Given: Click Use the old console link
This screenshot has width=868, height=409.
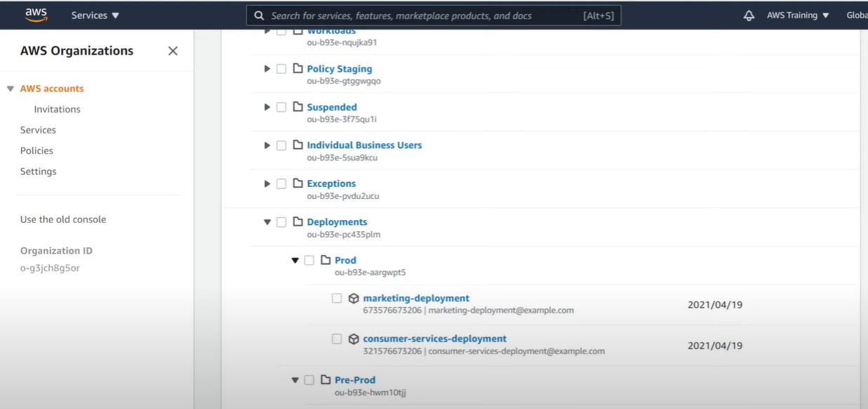Looking at the screenshot, I should point(63,219).
